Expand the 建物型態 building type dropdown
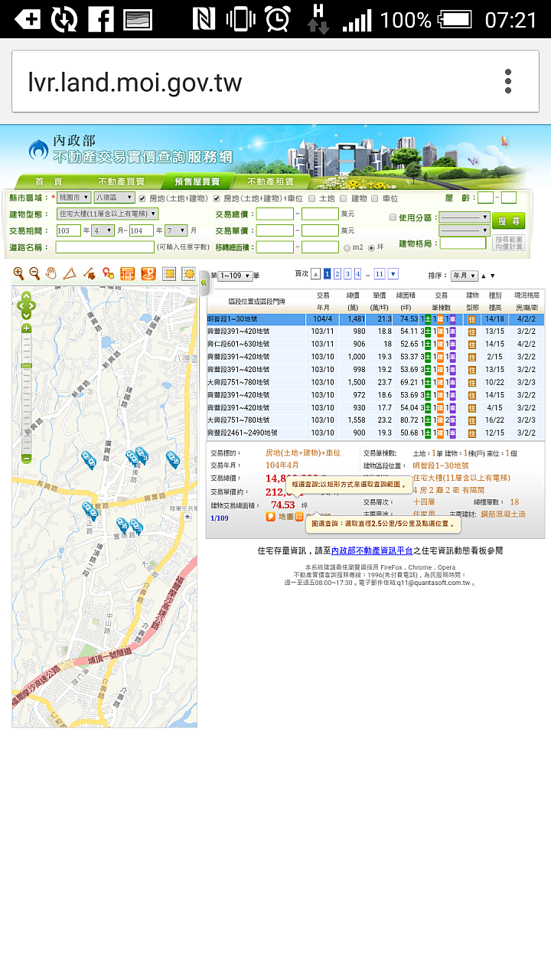Viewport: 551px width, 980px height. coord(107,214)
